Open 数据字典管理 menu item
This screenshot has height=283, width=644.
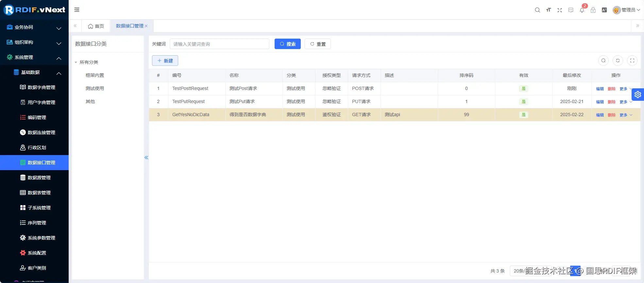(x=34, y=87)
